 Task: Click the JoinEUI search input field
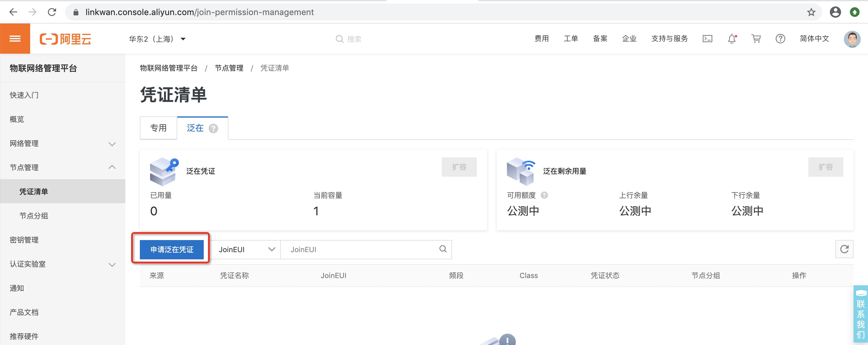[x=366, y=249]
